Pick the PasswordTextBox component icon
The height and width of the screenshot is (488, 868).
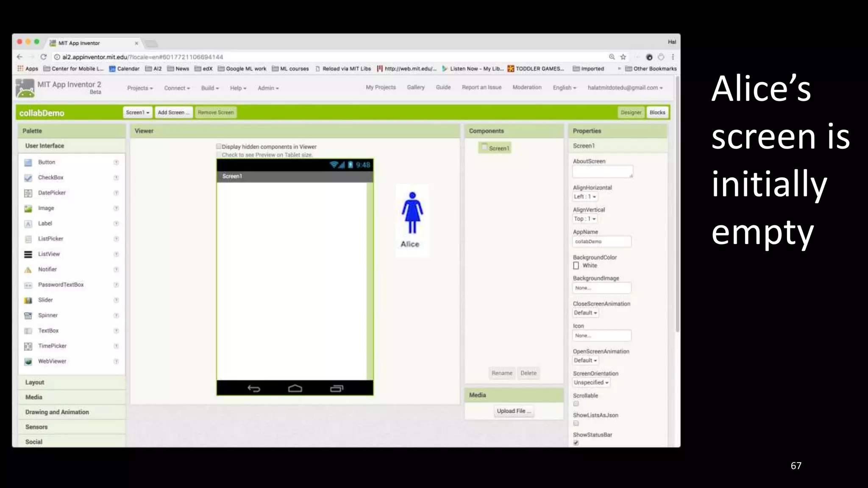[28, 285]
